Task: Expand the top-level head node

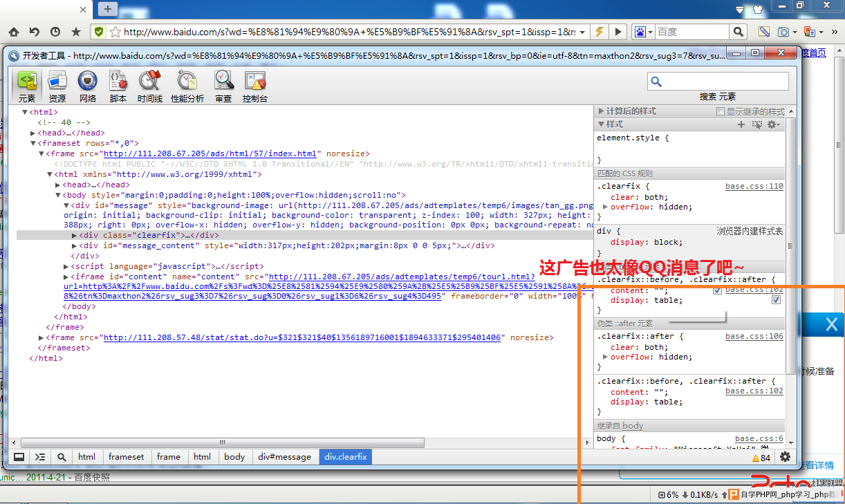Action: click(x=33, y=133)
